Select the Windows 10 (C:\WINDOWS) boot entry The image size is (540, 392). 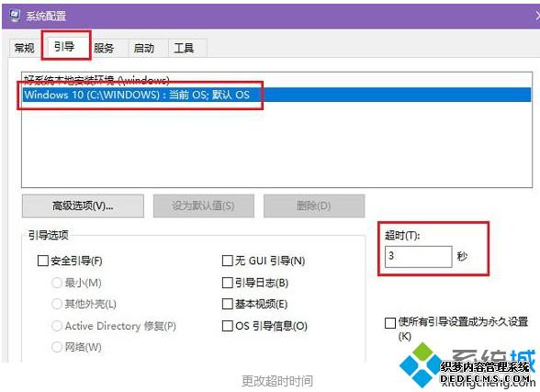pos(276,95)
